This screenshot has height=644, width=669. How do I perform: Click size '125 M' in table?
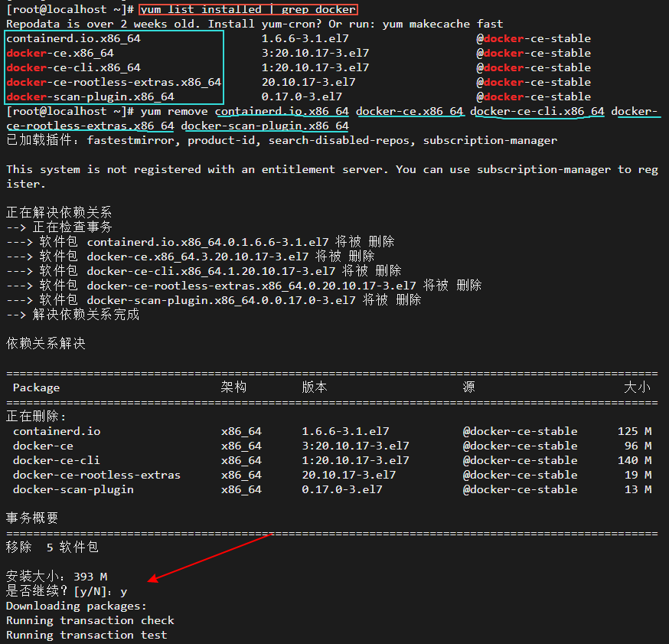(x=635, y=431)
